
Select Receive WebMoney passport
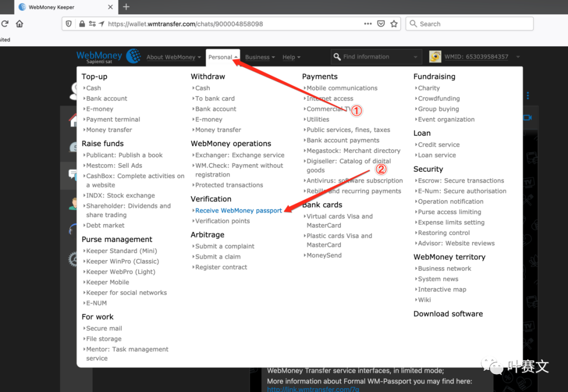pos(238,211)
